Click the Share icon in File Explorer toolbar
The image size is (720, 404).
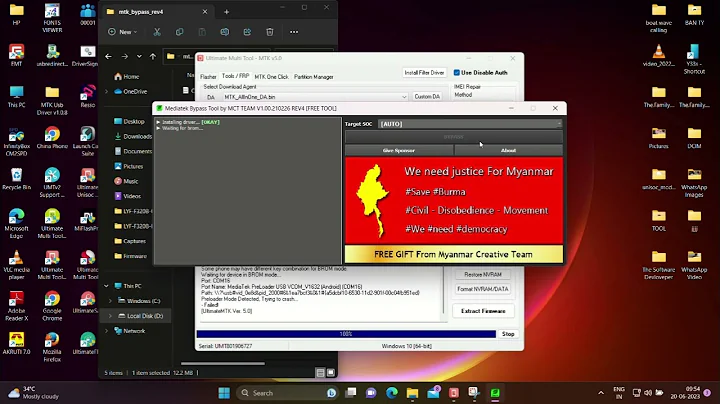coord(247,32)
